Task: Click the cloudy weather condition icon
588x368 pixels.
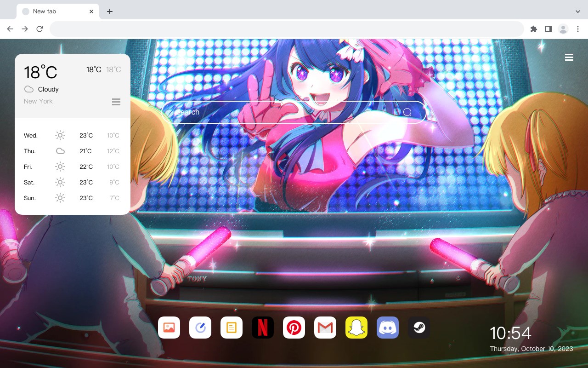Action: pyautogui.click(x=29, y=89)
